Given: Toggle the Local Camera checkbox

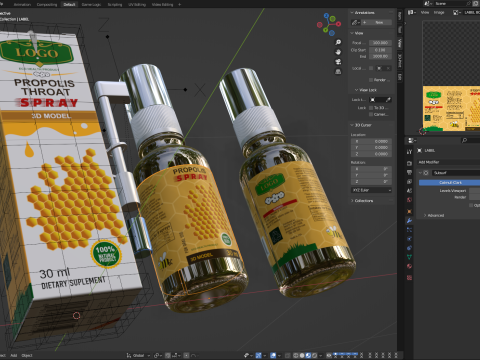Looking at the screenshot, I should (371, 68).
